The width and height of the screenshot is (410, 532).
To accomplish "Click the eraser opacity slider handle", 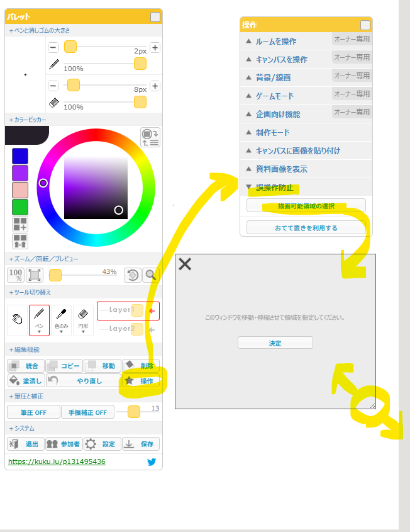I will [x=140, y=102].
